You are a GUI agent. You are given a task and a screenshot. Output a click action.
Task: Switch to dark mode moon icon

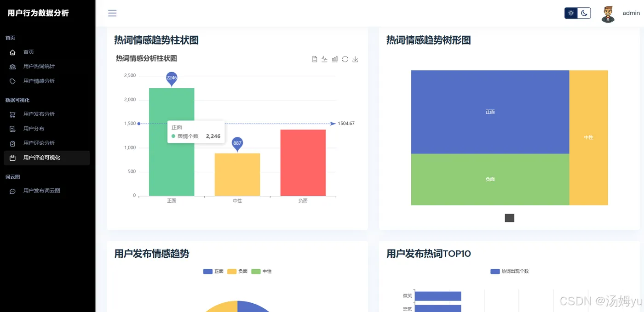[584, 13]
